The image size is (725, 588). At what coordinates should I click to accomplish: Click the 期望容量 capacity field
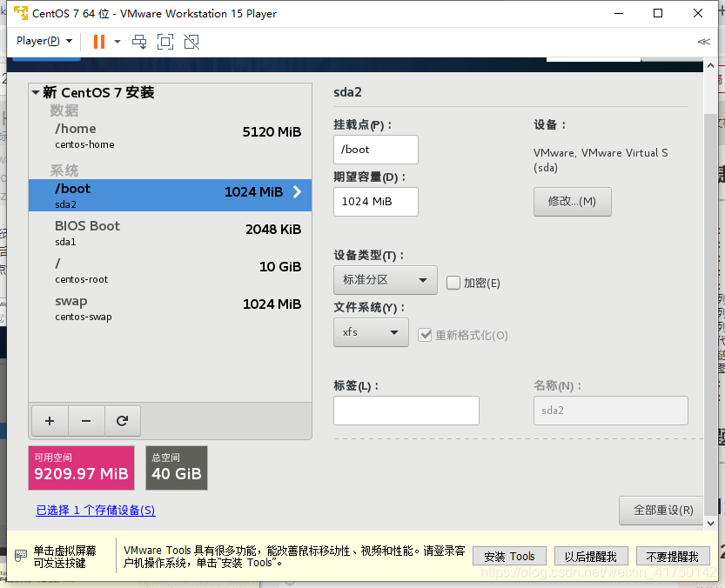point(376,202)
